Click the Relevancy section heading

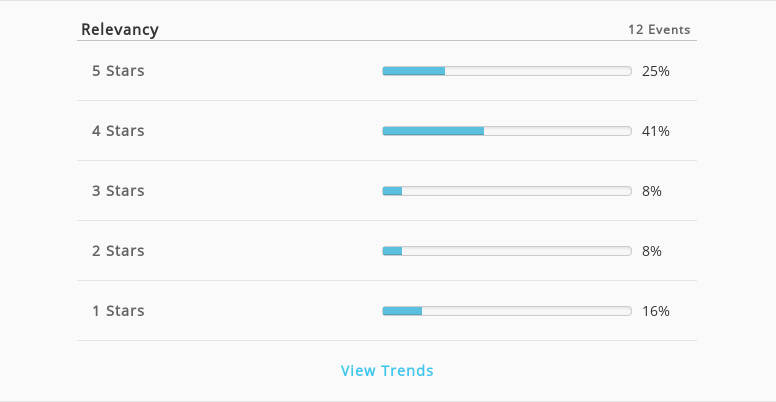[x=120, y=29]
